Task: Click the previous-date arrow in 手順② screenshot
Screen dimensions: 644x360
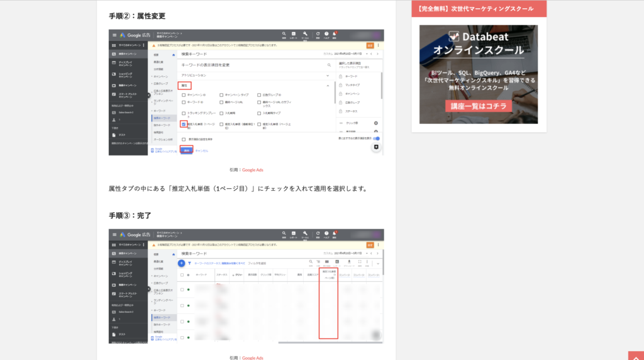Action: click(x=371, y=54)
